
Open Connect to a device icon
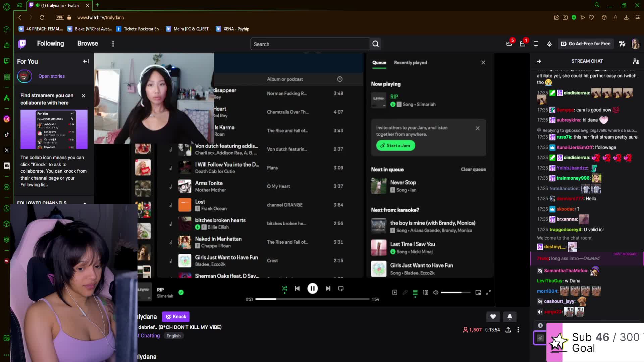pos(425,293)
